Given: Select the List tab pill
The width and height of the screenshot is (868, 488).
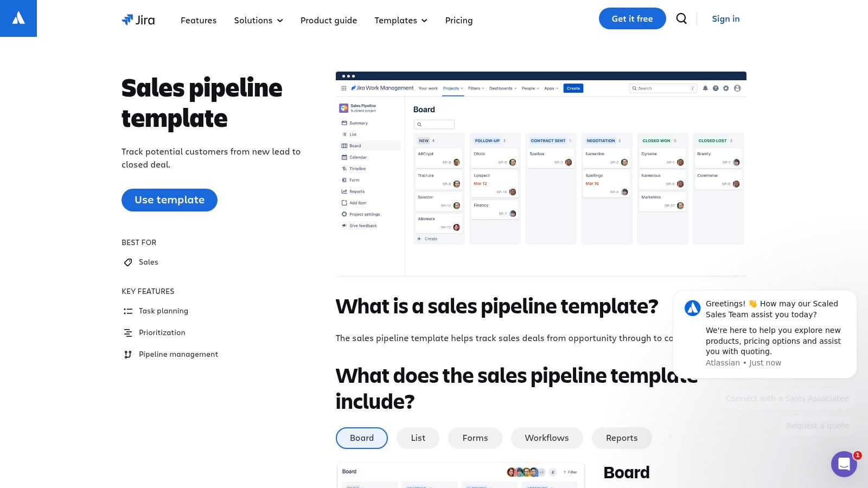Looking at the screenshot, I should click(x=418, y=438).
